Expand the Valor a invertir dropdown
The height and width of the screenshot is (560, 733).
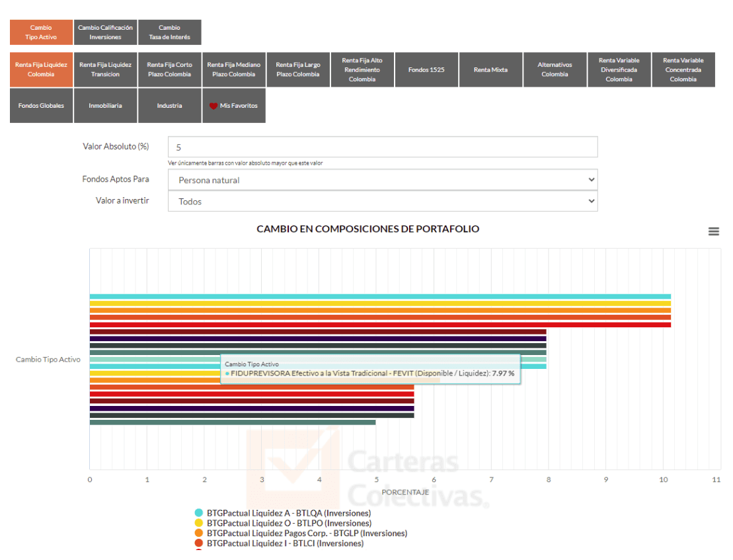coord(383,202)
